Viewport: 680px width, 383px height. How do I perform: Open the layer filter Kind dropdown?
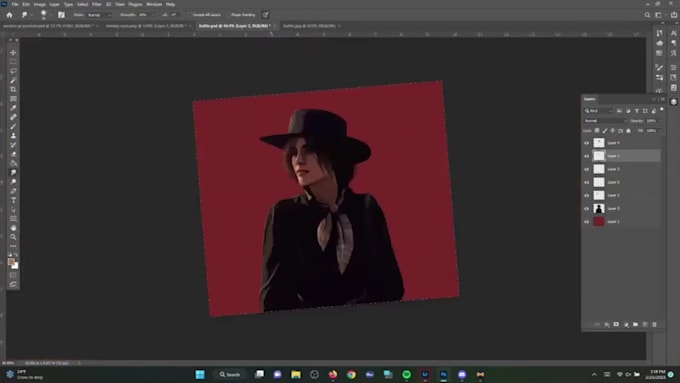(598, 111)
